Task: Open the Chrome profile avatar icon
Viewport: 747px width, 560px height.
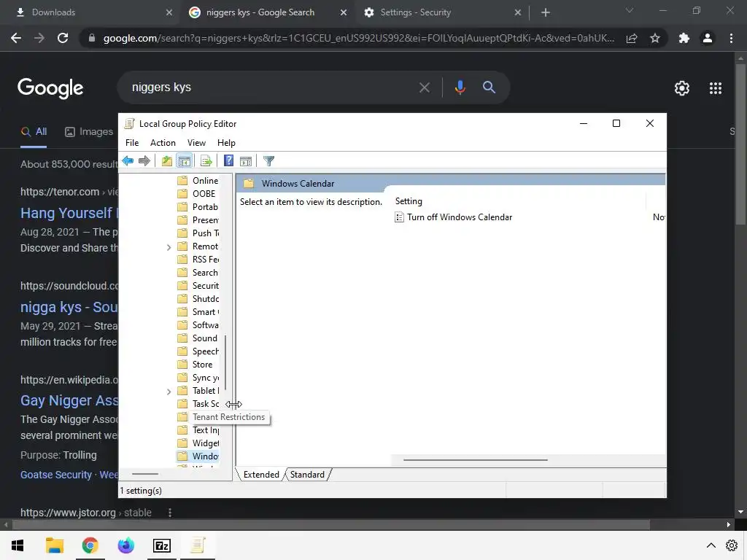Action: click(708, 38)
